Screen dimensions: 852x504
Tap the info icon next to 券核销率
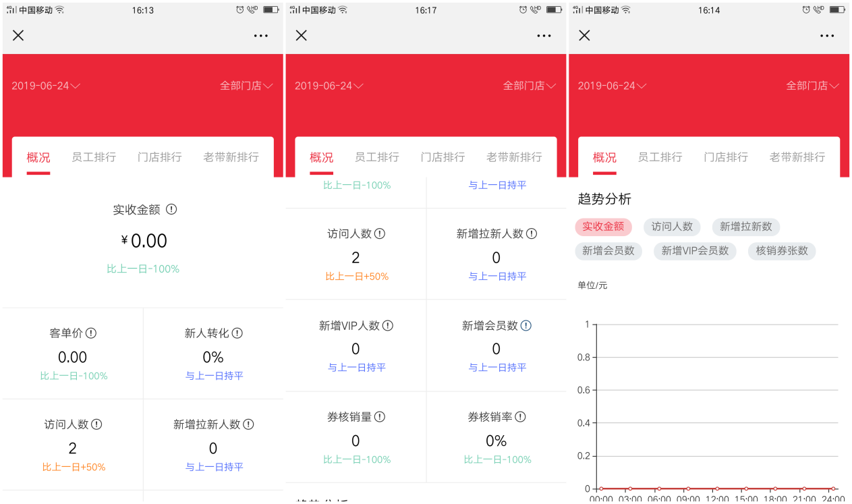[x=520, y=417]
